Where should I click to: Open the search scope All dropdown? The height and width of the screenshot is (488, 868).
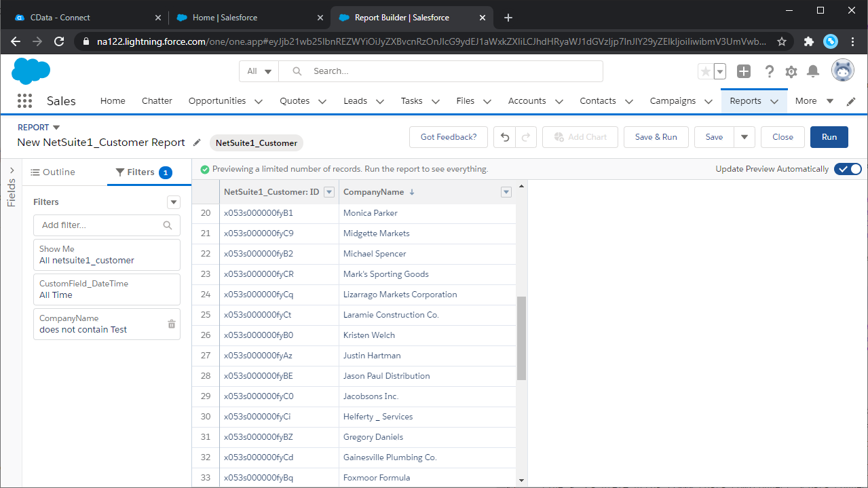pyautogui.click(x=259, y=71)
